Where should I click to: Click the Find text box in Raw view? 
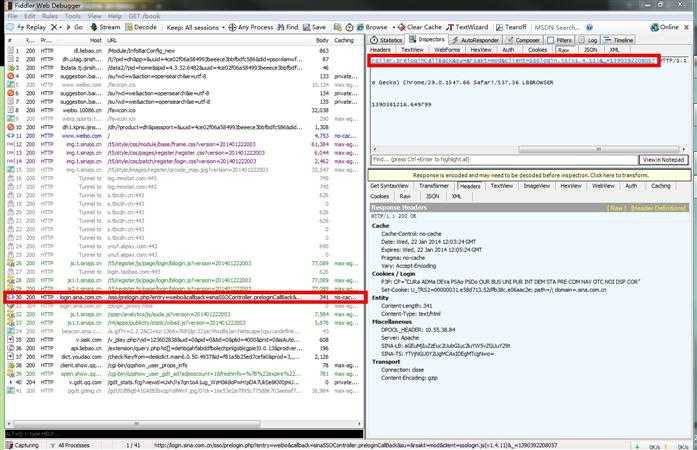504,160
